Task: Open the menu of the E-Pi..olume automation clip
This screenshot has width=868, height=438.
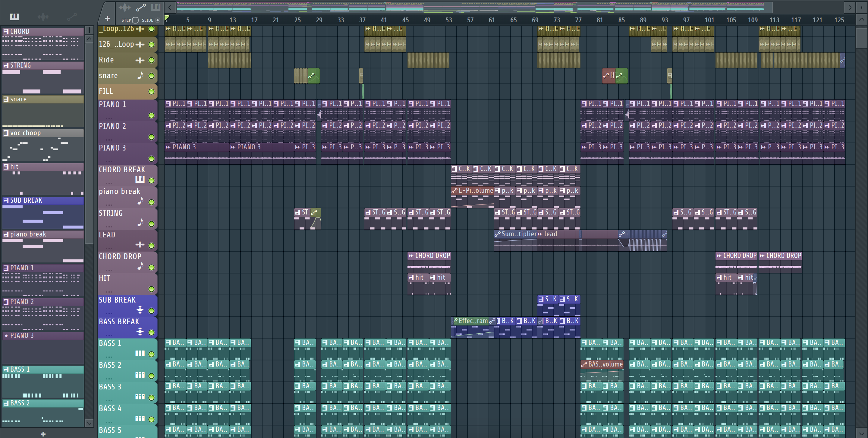Action: click(454, 191)
